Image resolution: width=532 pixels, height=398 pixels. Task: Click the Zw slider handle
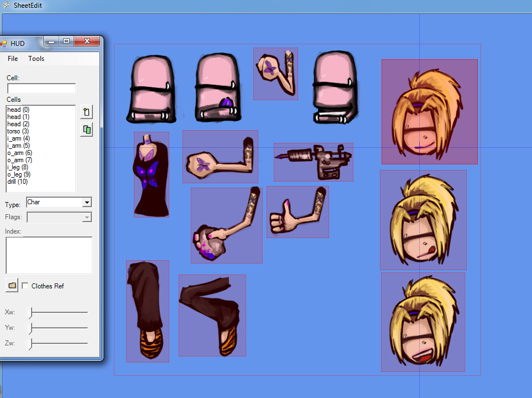click(29, 344)
